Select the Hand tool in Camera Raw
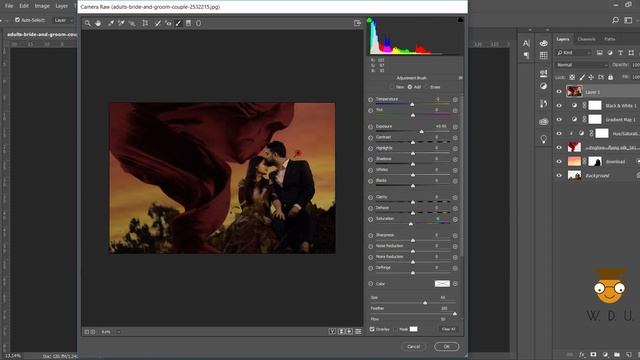Image resolution: width=640 pixels, height=360 pixels. pyautogui.click(x=98, y=23)
